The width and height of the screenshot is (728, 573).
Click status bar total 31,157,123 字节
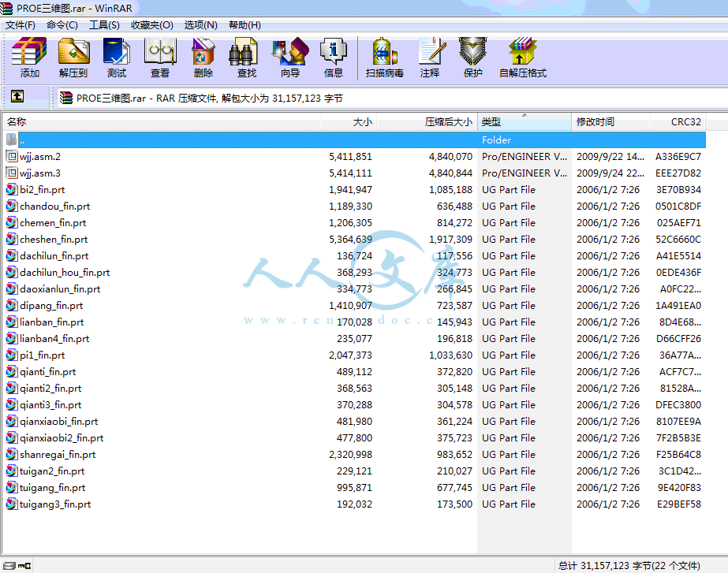coord(629,566)
